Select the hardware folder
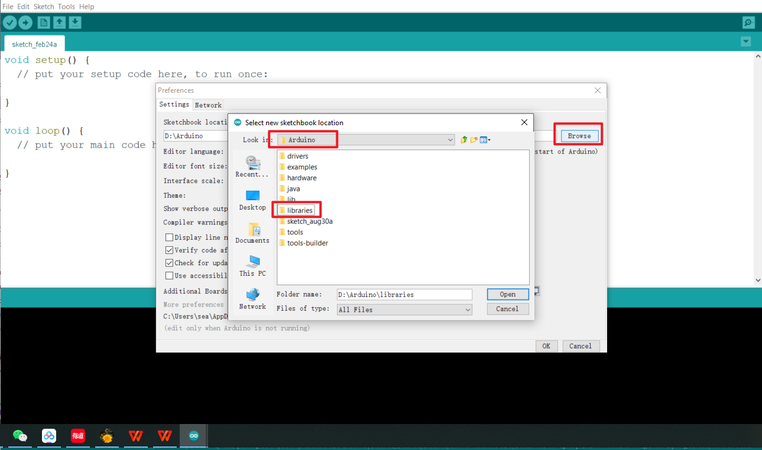 coord(298,178)
